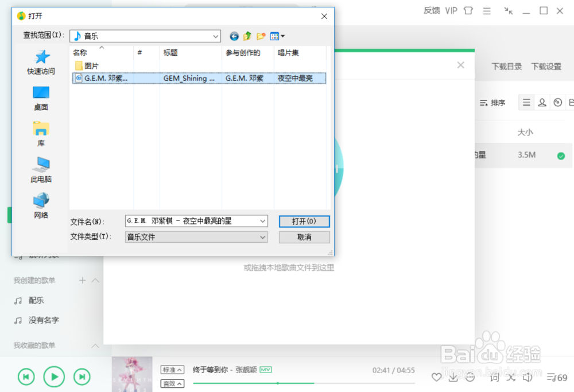The width and height of the screenshot is (574, 392).
Task: Switch song list to artist view icon
Action: pos(543,102)
